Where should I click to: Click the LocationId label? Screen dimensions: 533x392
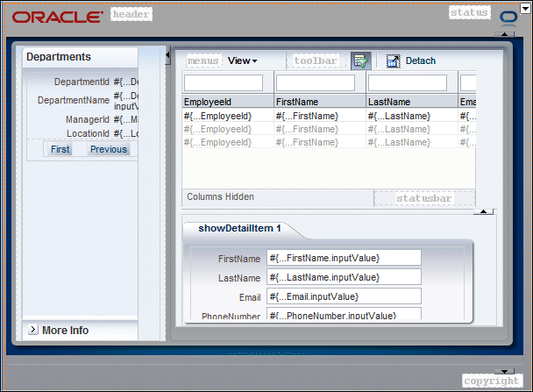click(88, 133)
